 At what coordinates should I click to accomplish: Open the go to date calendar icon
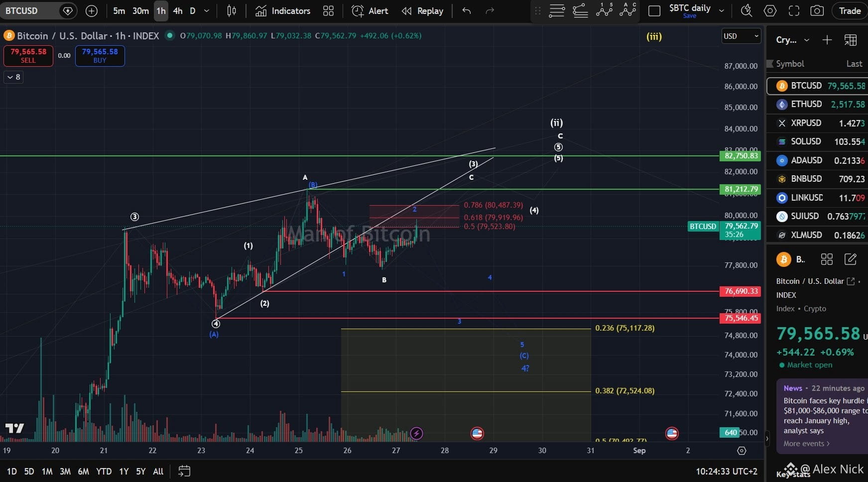[184, 471]
